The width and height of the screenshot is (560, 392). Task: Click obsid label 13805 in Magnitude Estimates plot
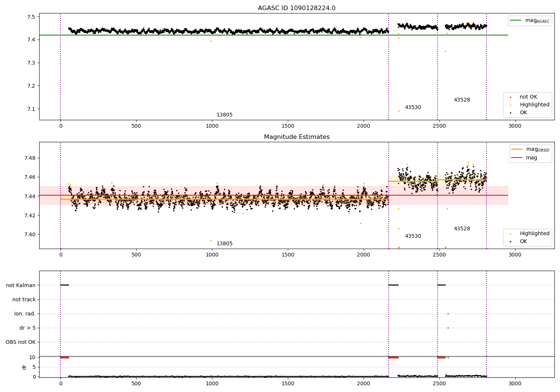[x=224, y=244]
